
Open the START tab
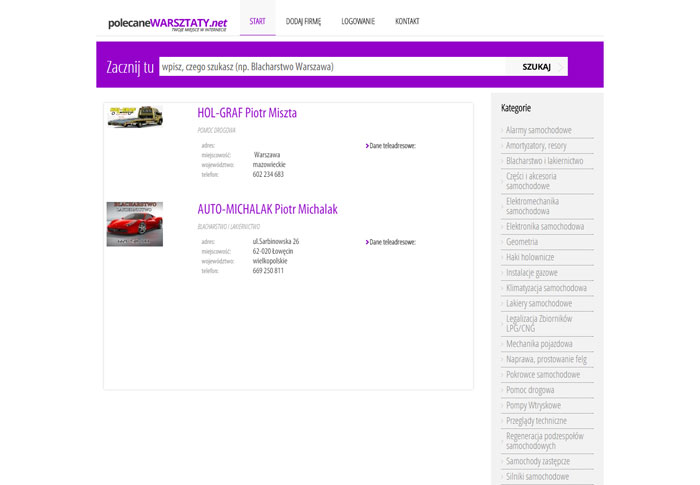tap(258, 21)
